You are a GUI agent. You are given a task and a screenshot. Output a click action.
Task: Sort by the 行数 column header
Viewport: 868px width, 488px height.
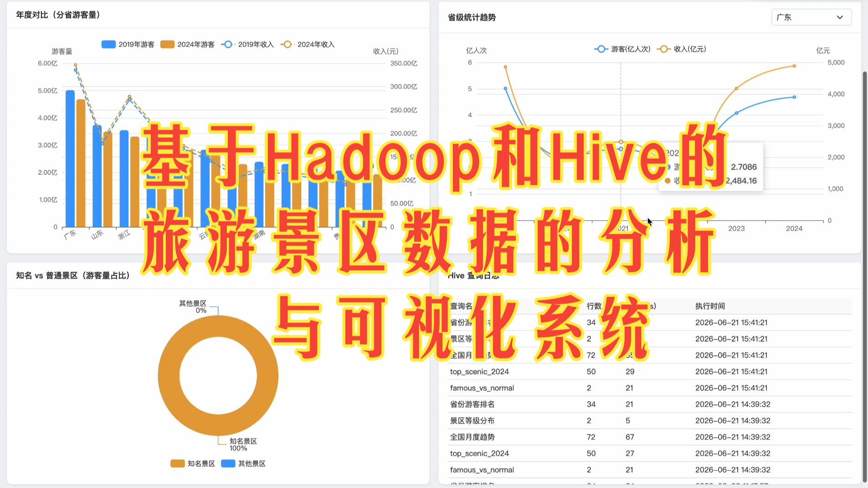tap(594, 306)
